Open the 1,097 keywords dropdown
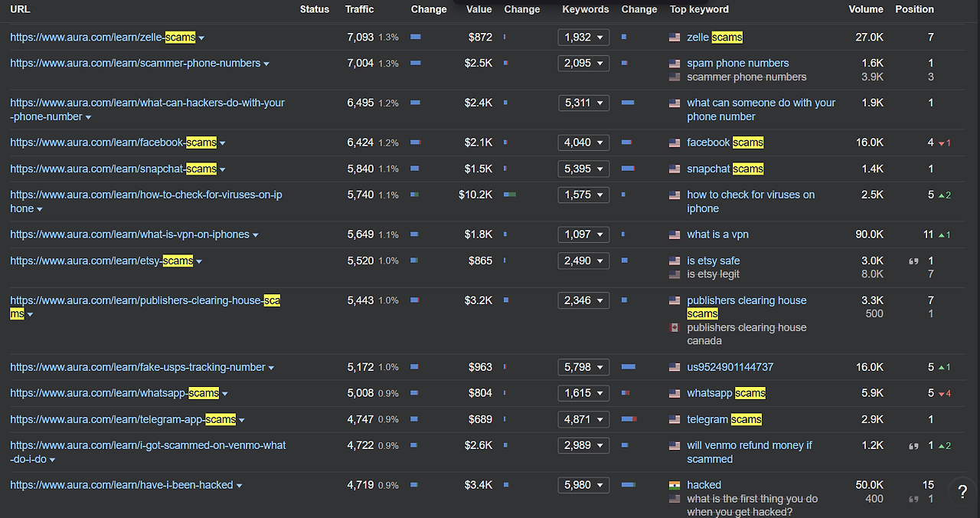980x518 pixels. [x=583, y=234]
